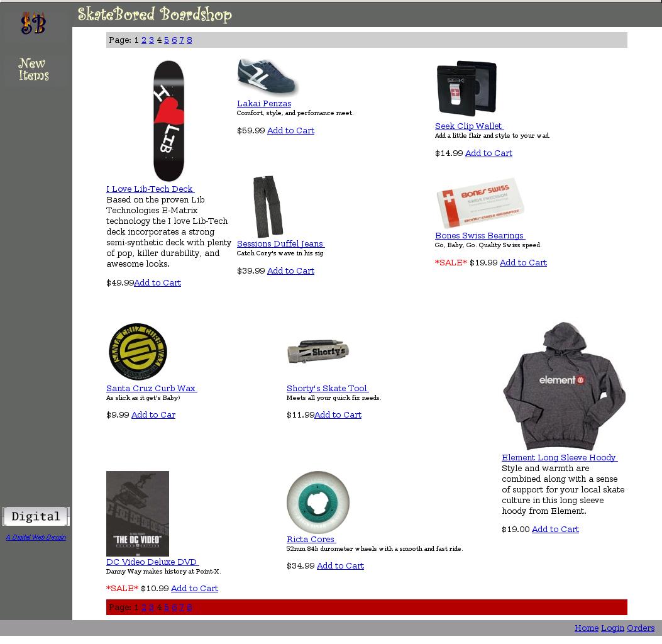Click the DC Video DVD cover image

click(138, 514)
